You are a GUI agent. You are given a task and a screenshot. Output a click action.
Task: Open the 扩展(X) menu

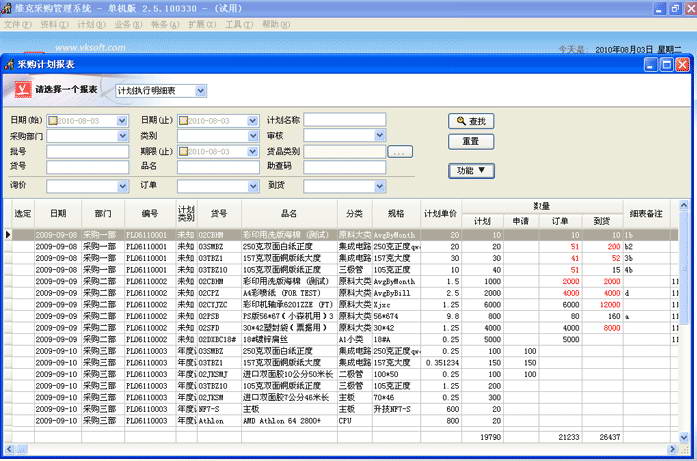point(202,24)
